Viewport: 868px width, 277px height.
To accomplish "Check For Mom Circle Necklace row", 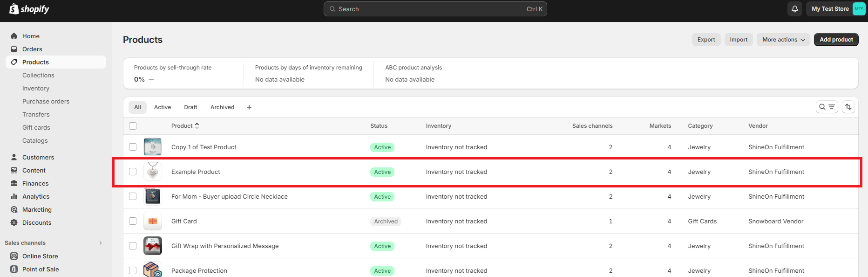I will 133,196.
